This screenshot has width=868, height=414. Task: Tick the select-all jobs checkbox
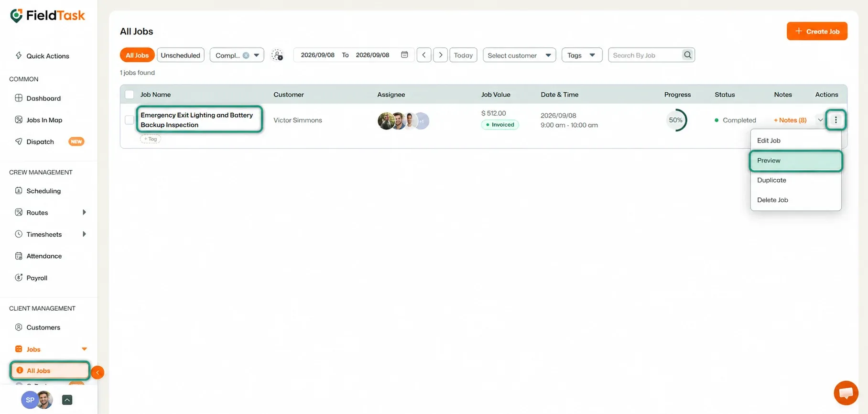(x=129, y=95)
